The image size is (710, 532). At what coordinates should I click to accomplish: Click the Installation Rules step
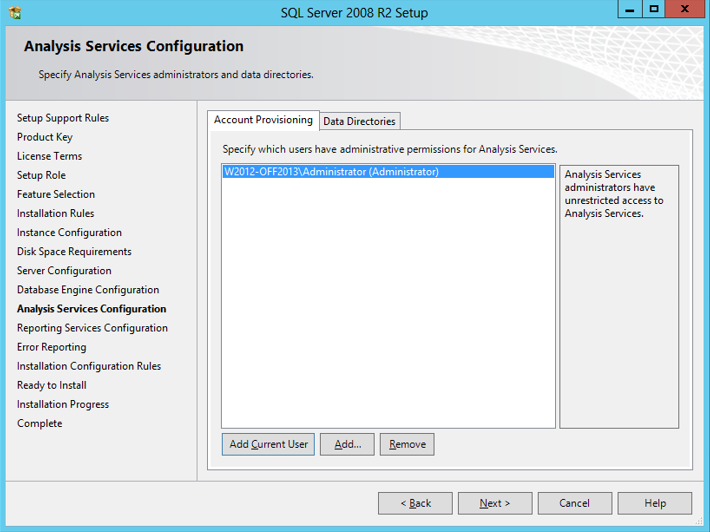[55, 213]
